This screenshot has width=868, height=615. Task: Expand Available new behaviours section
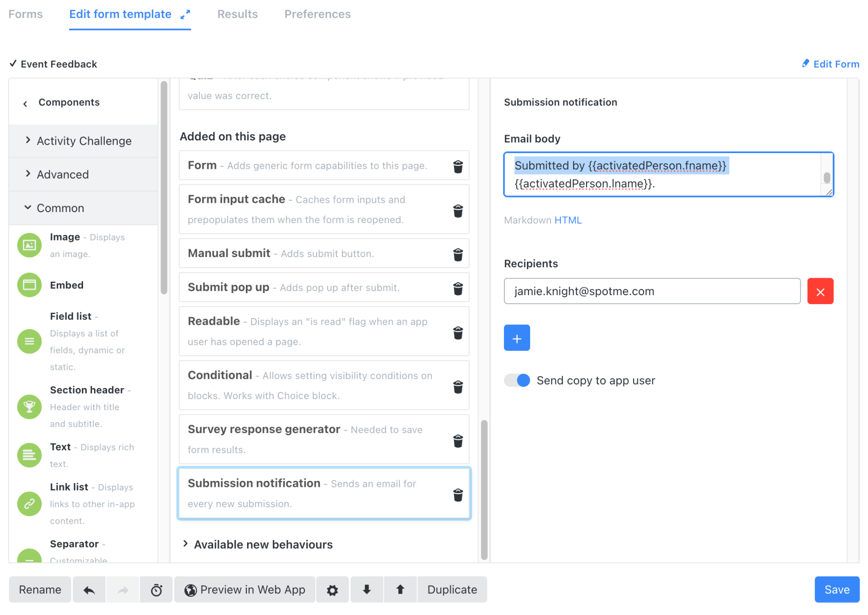click(257, 544)
